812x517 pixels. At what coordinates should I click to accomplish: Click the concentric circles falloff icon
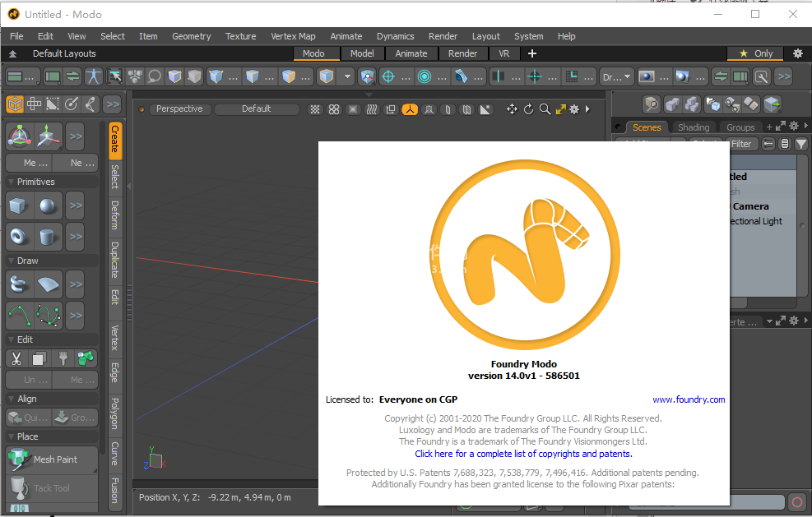click(x=425, y=76)
